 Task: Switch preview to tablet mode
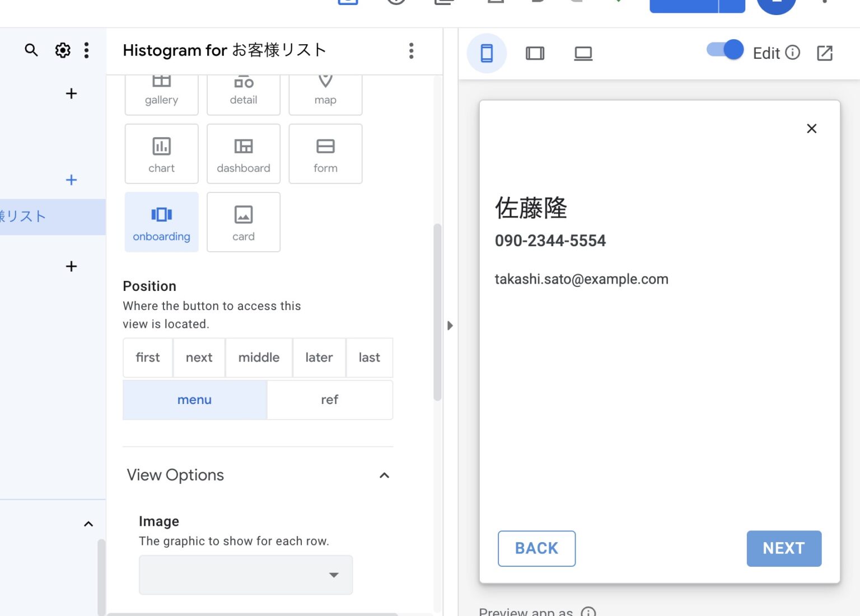[535, 53]
